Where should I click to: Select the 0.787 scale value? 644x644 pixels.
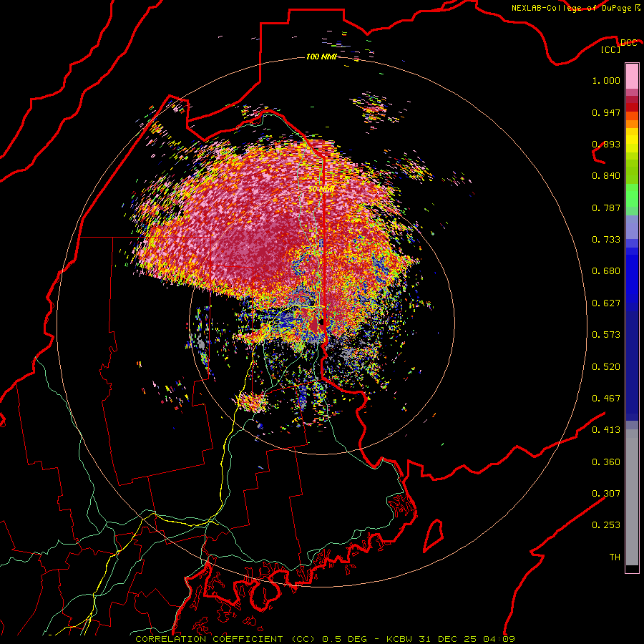pyautogui.click(x=606, y=208)
